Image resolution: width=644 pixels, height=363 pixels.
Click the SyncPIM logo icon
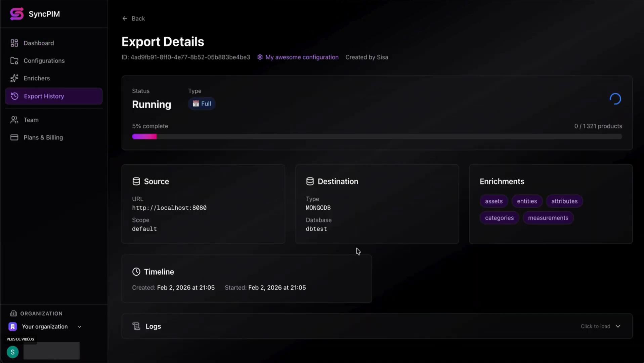tap(17, 14)
